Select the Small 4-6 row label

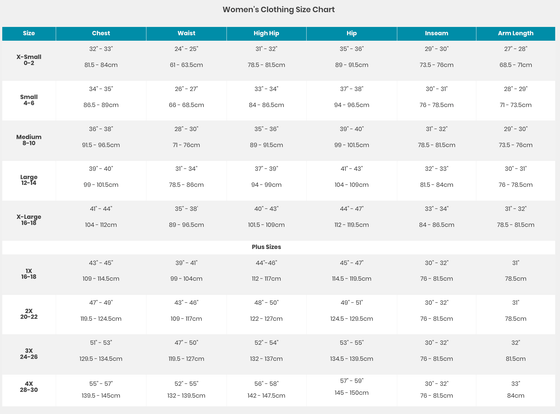tap(29, 100)
